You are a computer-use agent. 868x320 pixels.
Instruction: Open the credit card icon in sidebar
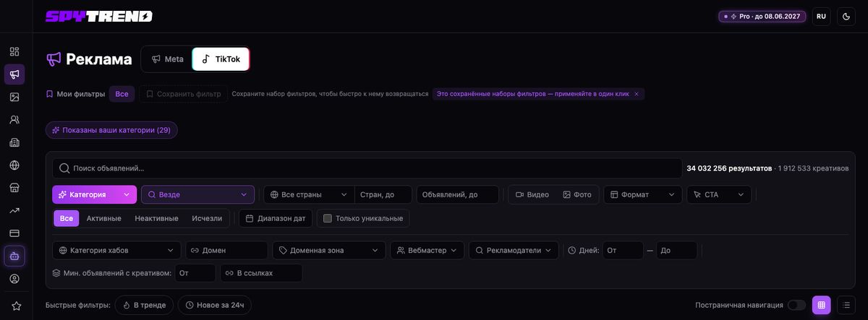tap(14, 233)
